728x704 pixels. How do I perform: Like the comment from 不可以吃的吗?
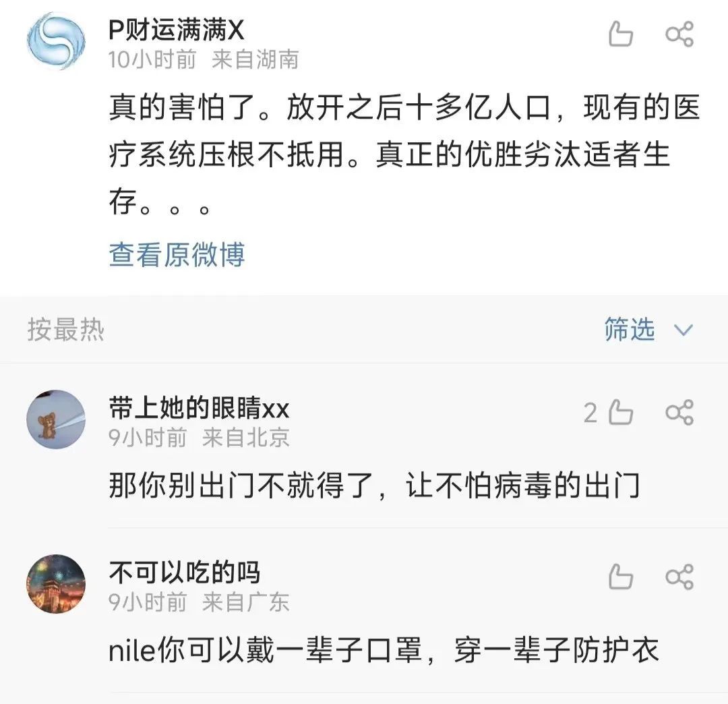tap(620, 577)
